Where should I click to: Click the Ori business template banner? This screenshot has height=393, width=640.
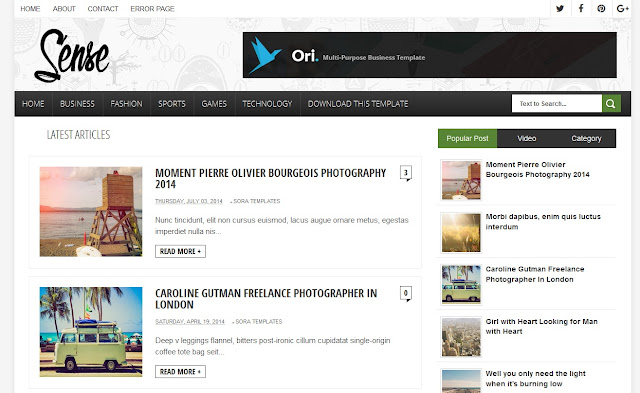pyautogui.click(x=429, y=55)
